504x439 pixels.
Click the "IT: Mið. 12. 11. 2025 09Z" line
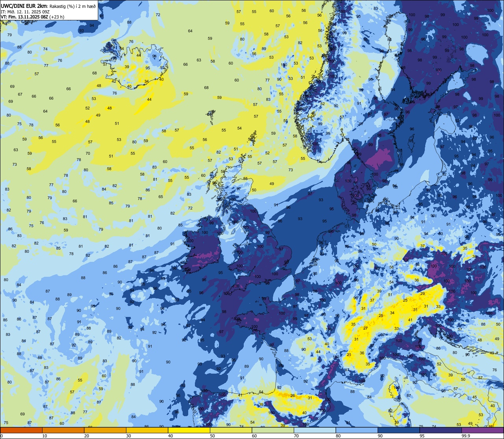click(25, 11)
